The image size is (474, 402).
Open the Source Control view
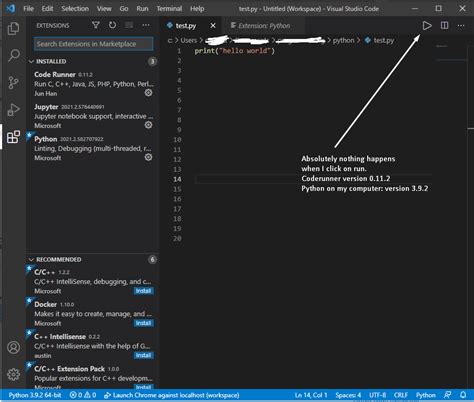[x=13, y=82]
